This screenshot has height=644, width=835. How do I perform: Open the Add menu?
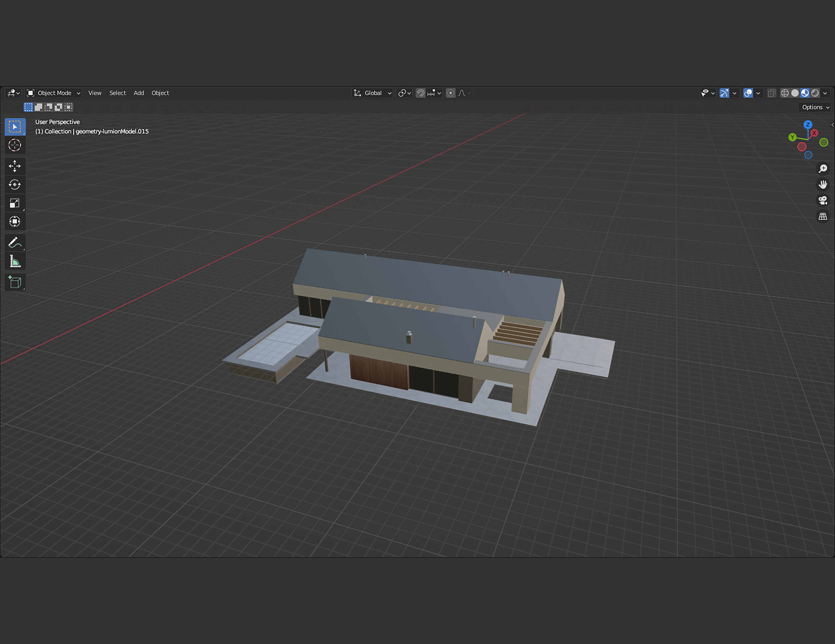138,93
